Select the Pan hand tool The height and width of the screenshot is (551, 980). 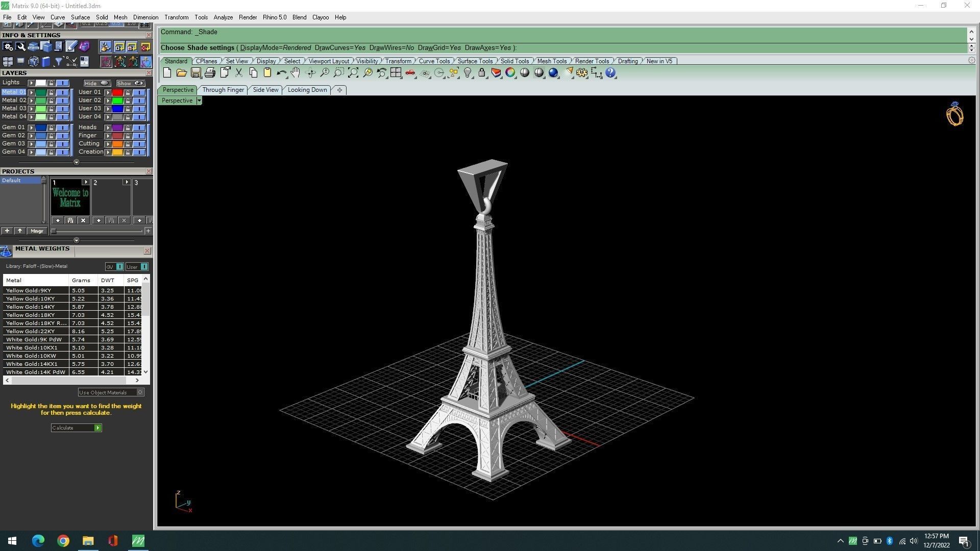click(296, 73)
